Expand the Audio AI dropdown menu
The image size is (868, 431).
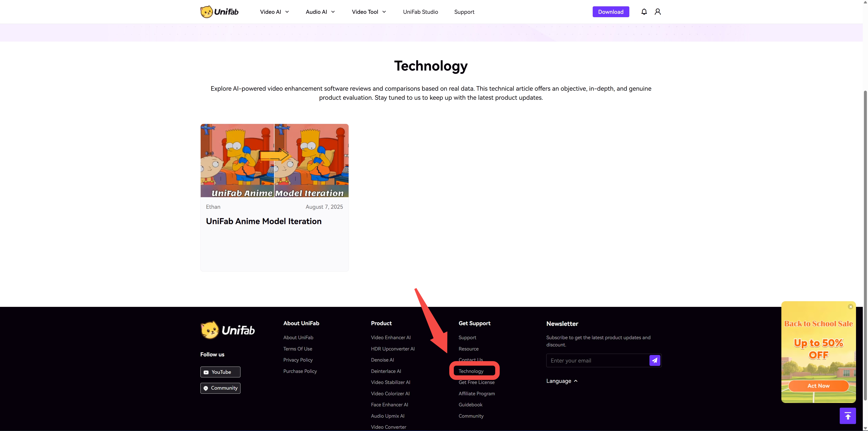[x=321, y=12]
